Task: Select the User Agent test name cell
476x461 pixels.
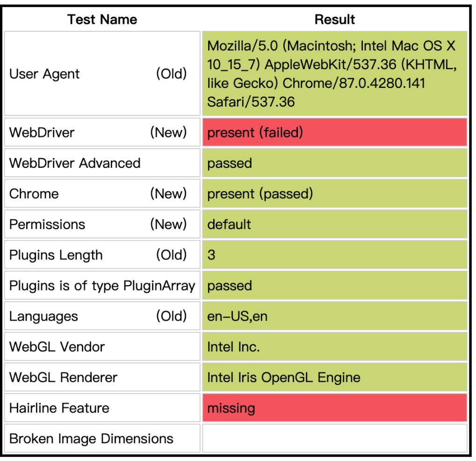Action: coord(102,73)
